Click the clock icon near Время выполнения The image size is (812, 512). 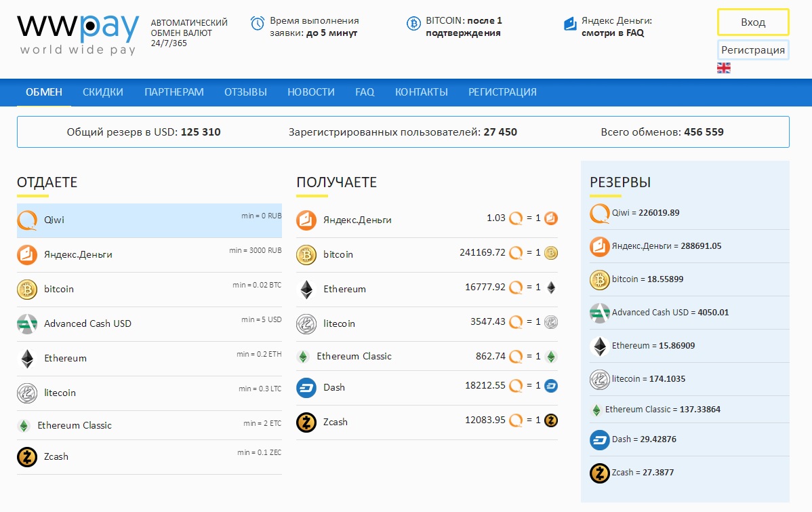coord(258,23)
